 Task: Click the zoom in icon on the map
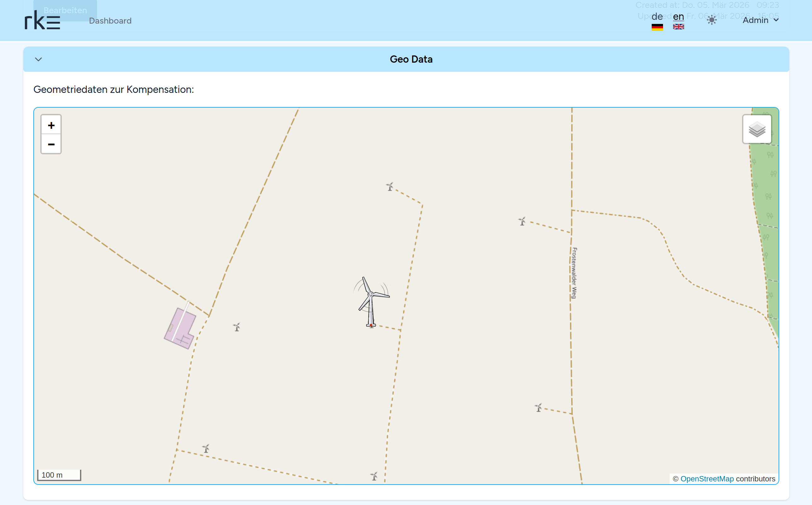pyautogui.click(x=51, y=125)
